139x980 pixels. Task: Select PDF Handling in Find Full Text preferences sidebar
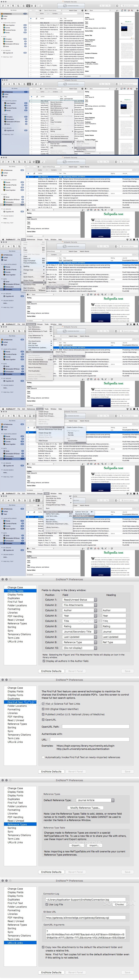[15, 717]
